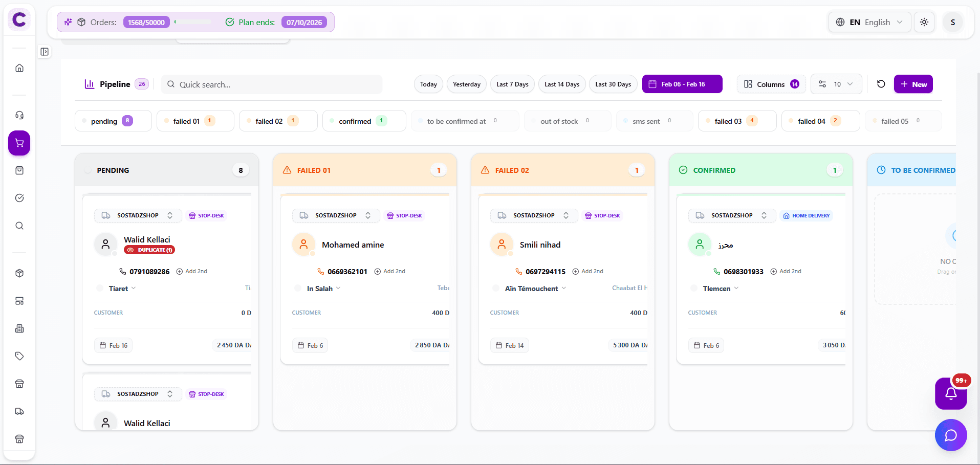
Task: Open the delivery truck icon in sidebar
Action: click(x=19, y=411)
